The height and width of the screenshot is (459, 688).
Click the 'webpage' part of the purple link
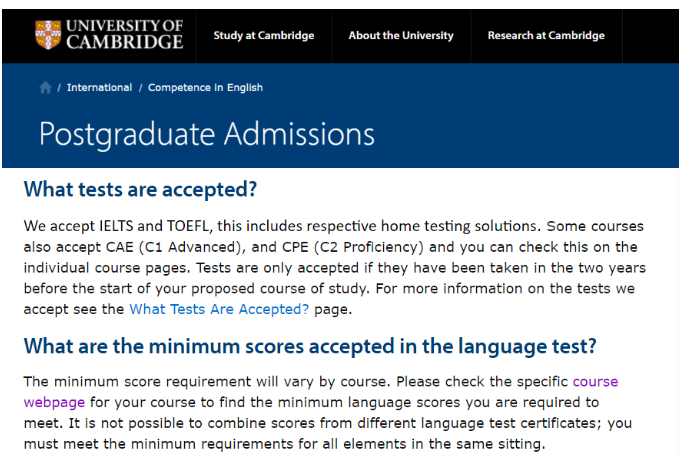(54, 402)
